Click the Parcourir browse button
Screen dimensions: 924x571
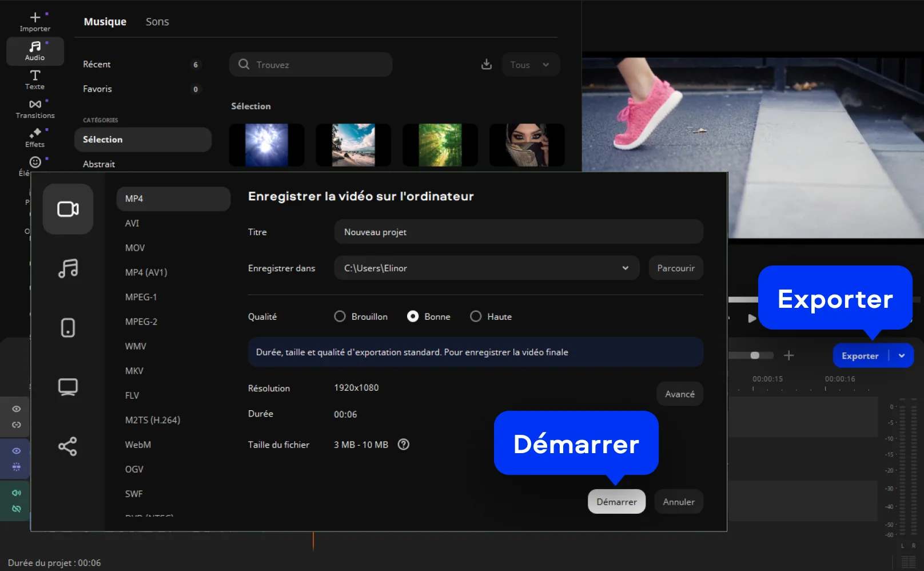(676, 268)
